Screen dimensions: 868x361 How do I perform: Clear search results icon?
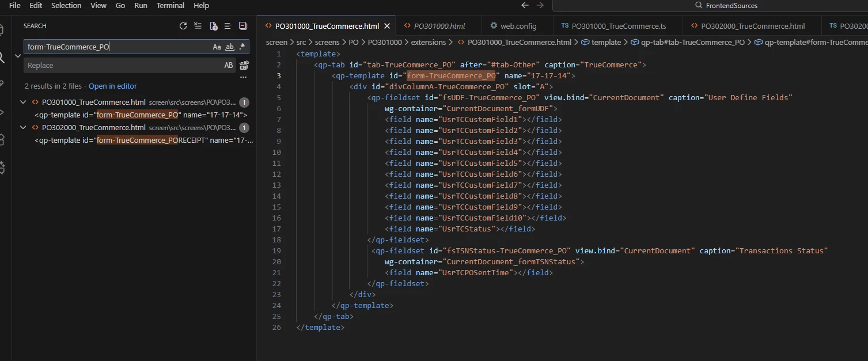pyautogui.click(x=198, y=26)
